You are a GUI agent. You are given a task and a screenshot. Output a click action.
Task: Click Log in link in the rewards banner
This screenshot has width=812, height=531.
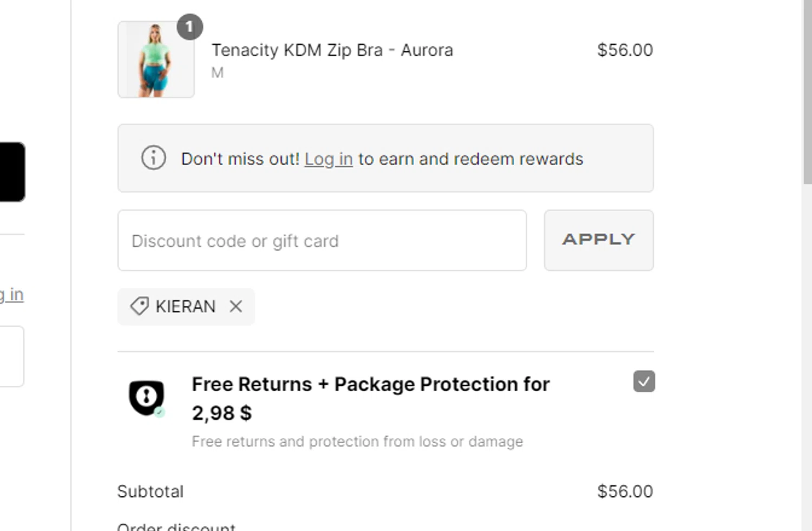(329, 159)
